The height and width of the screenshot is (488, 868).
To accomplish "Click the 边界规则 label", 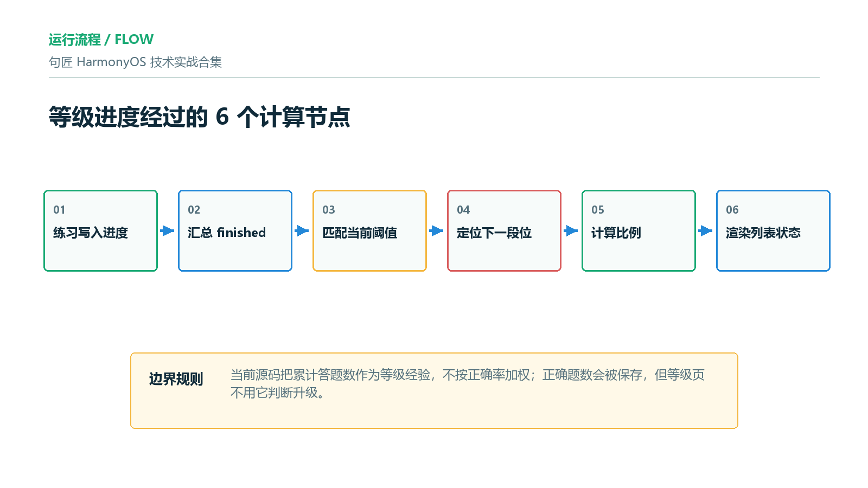I will pos(176,379).
